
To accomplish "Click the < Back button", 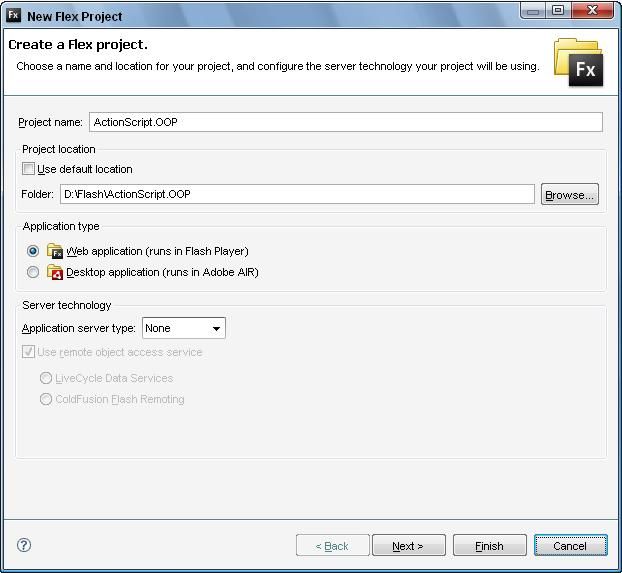I will (x=332, y=546).
